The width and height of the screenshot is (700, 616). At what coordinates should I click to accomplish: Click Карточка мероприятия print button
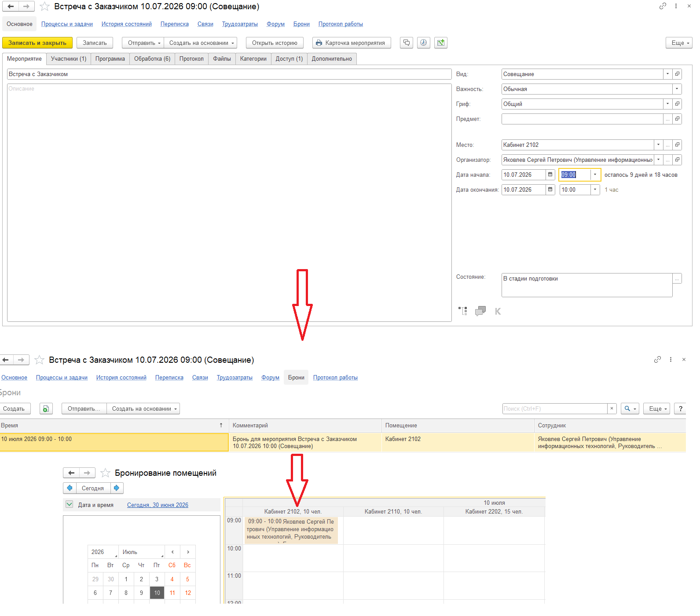tap(352, 43)
